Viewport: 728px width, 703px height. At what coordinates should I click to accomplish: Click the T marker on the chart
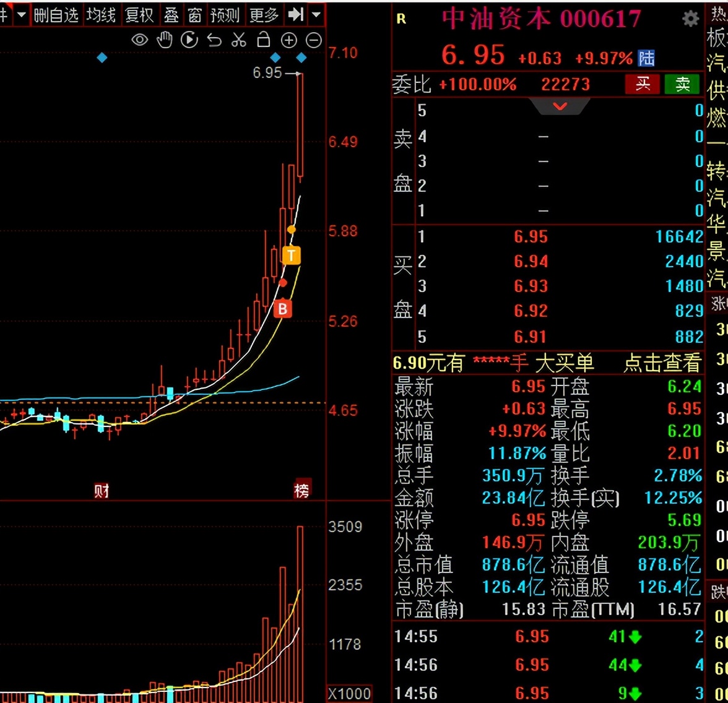tap(291, 255)
